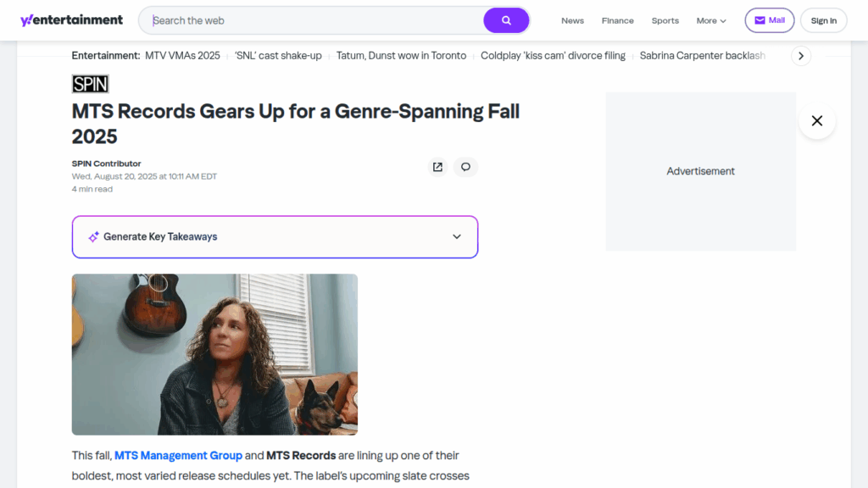Open the share article icon

coord(437,167)
